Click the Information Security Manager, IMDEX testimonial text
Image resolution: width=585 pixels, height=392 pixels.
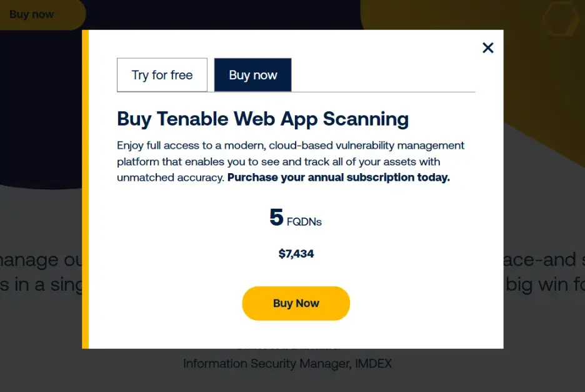pyautogui.click(x=287, y=363)
